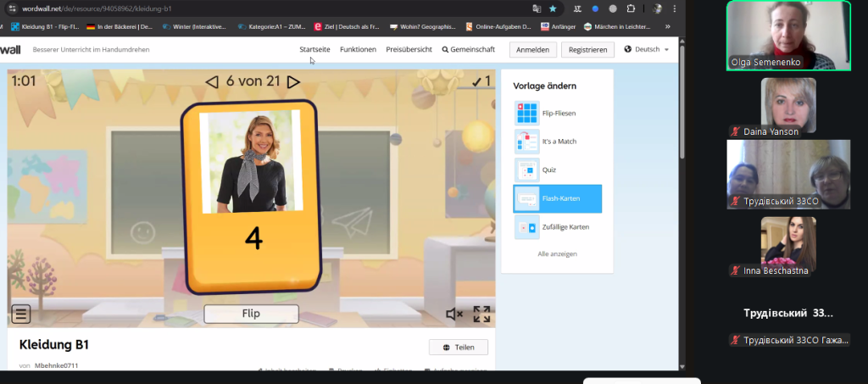Click the Anmelden button
Screen dimensions: 868x384
pos(532,50)
